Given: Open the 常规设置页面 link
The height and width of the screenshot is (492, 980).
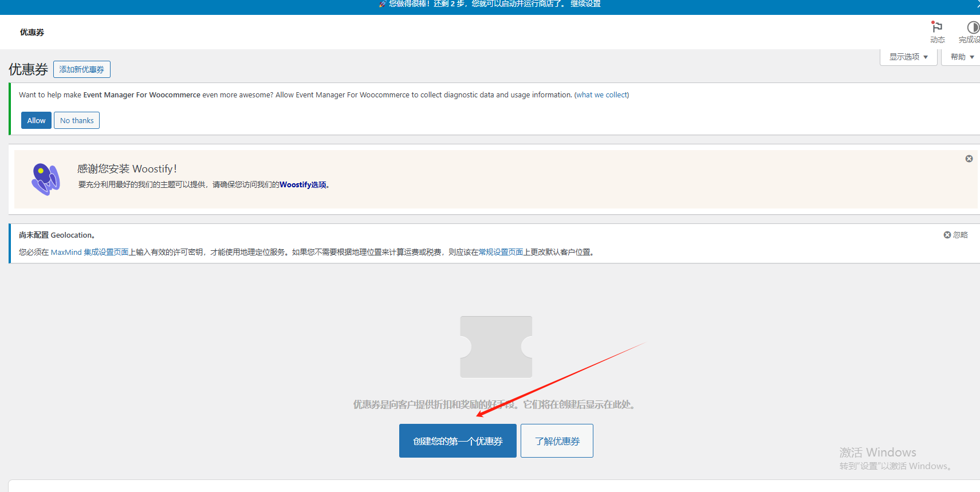Looking at the screenshot, I should click(x=501, y=252).
